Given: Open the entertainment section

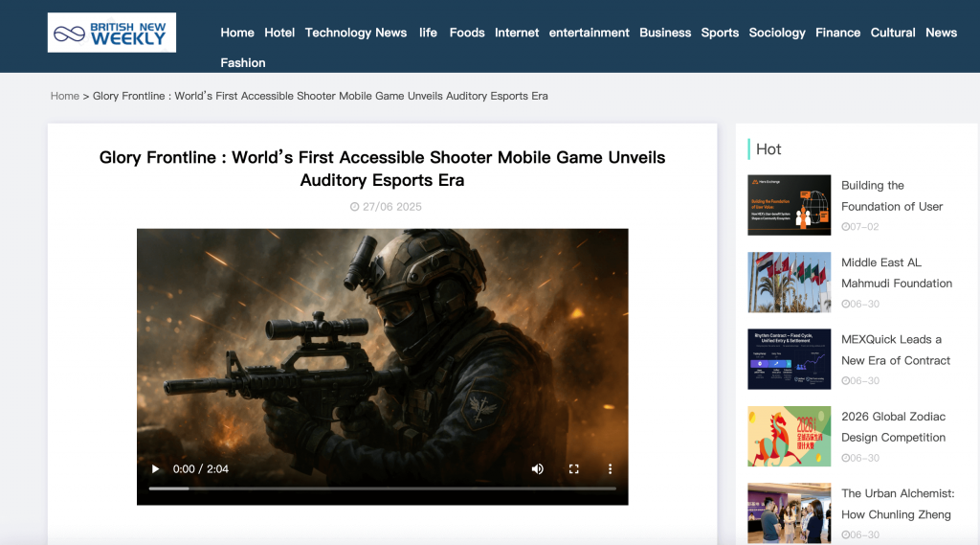Looking at the screenshot, I should [590, 33].
